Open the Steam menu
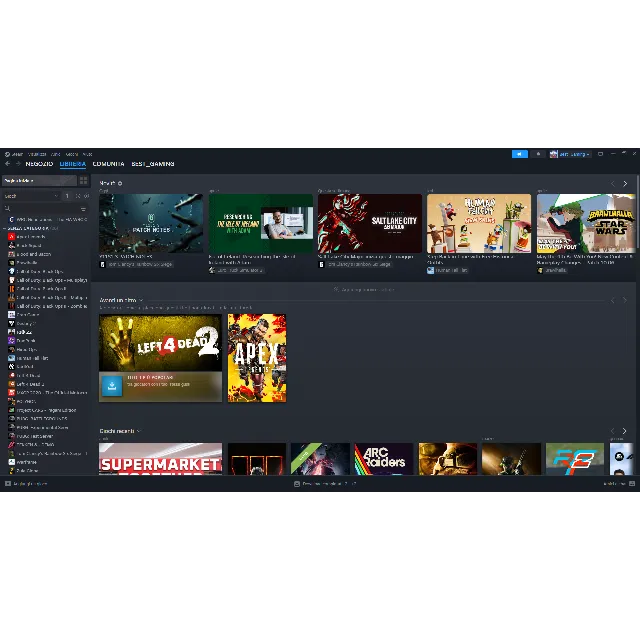640x640 pixels. pyautogui.click(x=14, y=154)
